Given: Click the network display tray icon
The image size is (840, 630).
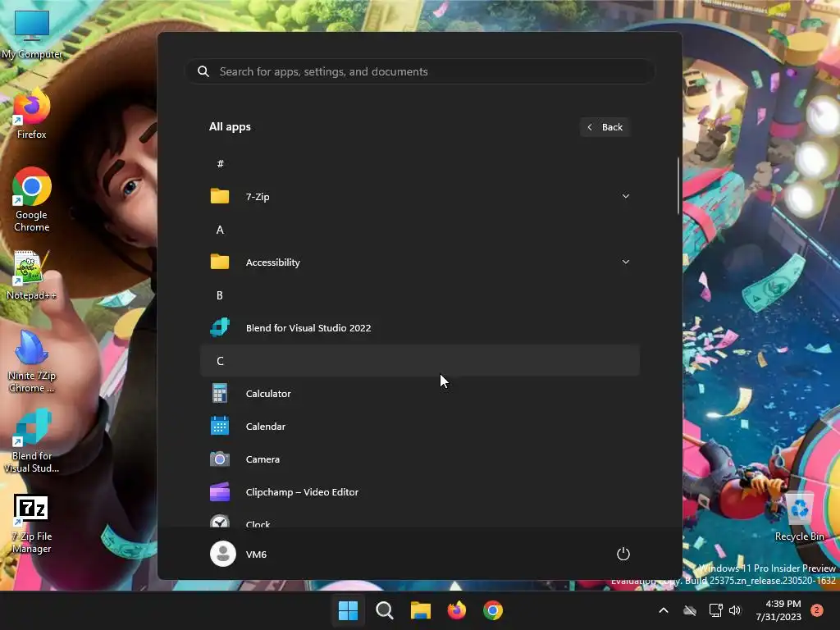Looking at the screenshot, I should (715, 610).
